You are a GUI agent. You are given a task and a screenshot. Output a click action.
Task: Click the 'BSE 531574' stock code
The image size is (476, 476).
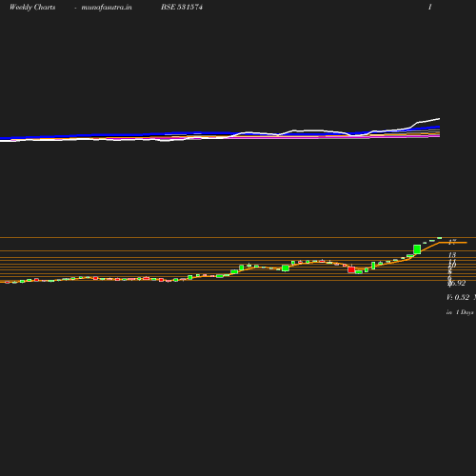pyautogui.click(x=182, y=7)
